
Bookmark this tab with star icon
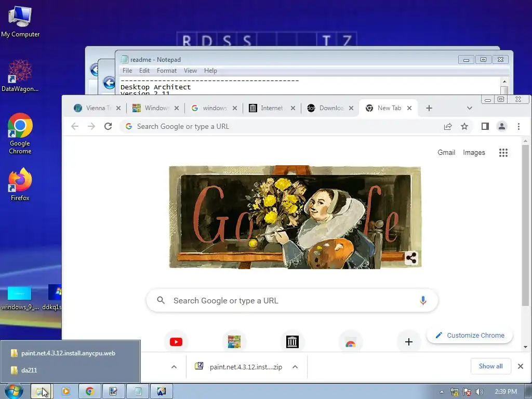coord(464,126)
